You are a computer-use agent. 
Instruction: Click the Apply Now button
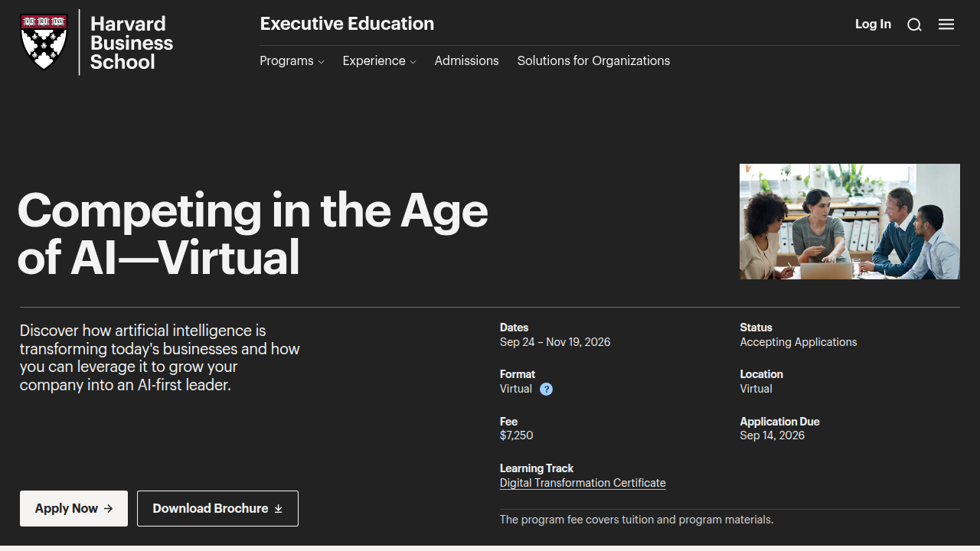point(73,508)
